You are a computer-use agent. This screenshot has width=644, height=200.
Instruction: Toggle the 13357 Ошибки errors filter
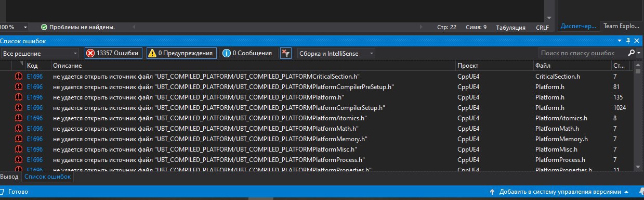(x=113, y=53)
